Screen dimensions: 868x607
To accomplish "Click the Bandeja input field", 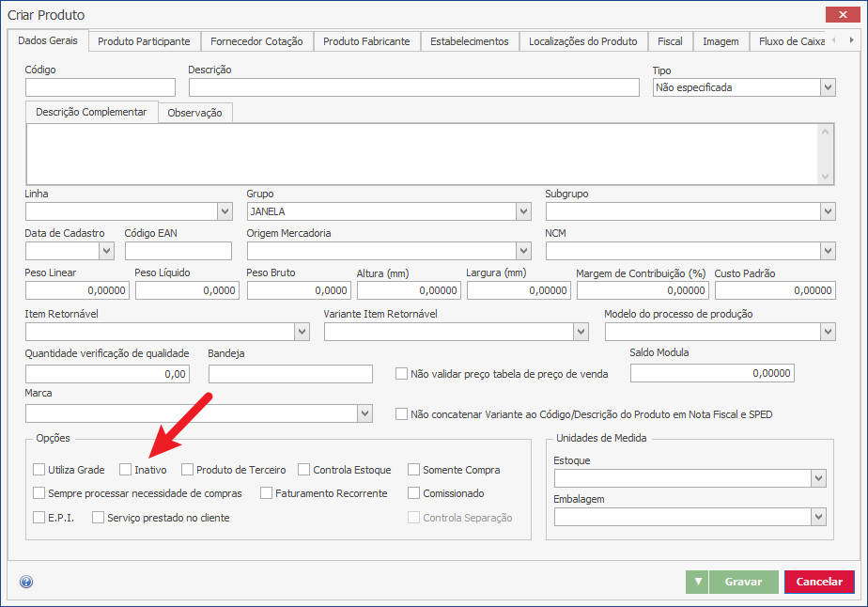I will pos(290,374).
